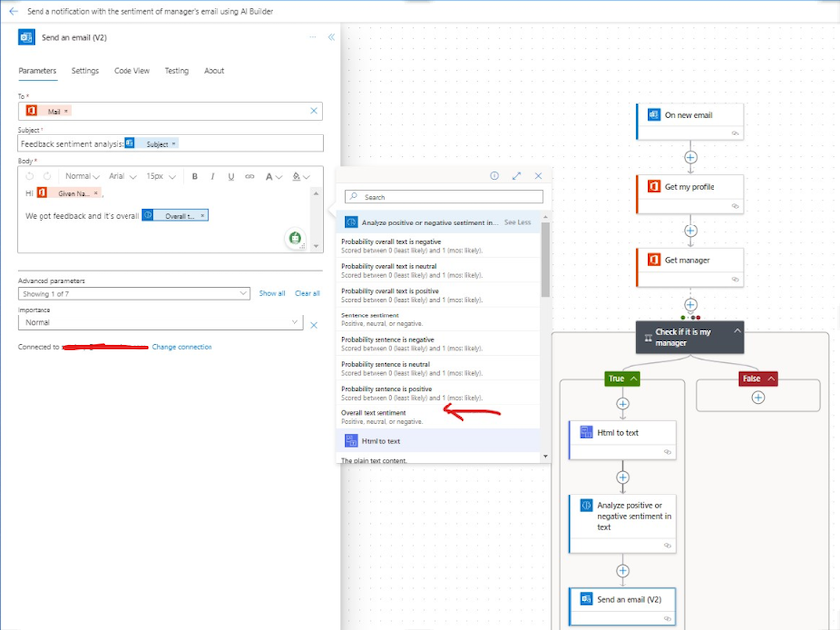Click Show all advanced parameters
The height and width of the screenshot is (630, 840).
[272, 293]
